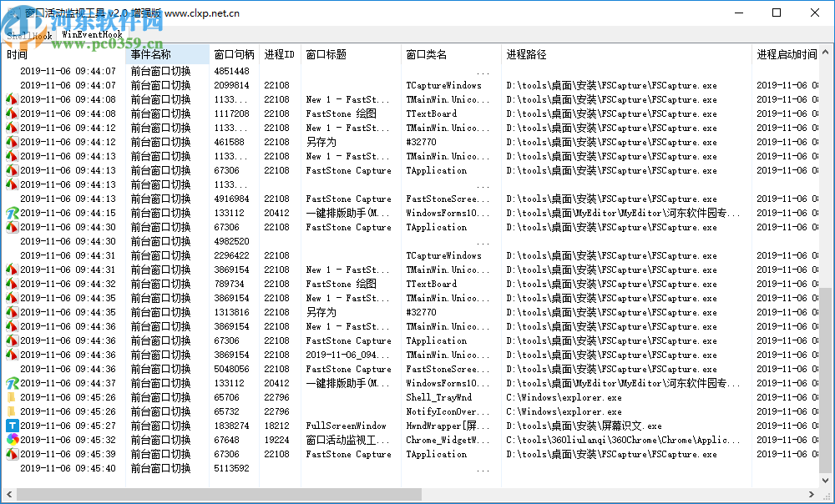
Task: Click the C:\Windows\explorer.exe path in the 65706 row
Action: click(x=564, y=397)
